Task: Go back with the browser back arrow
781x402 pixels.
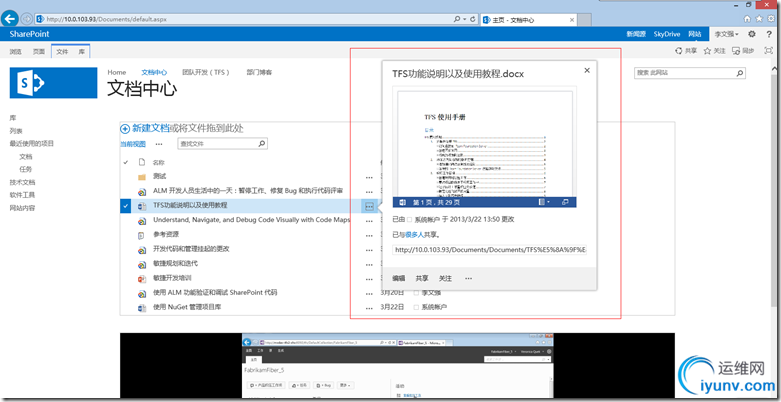Action: click(x=10, y=19)
